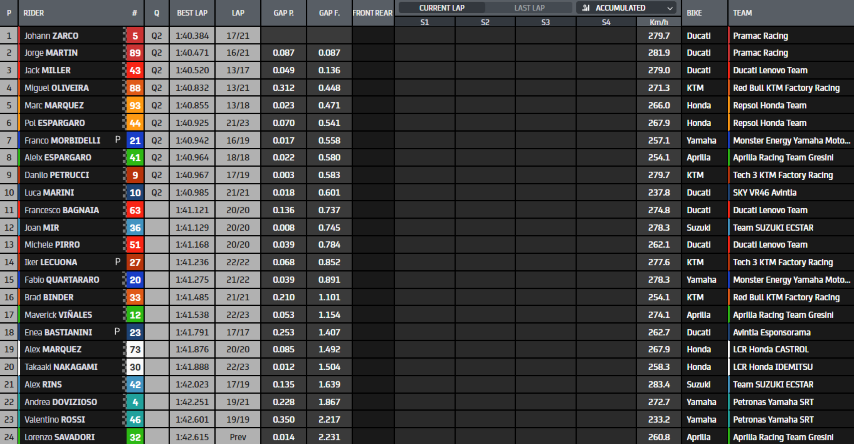Select rider Johann ZARCO
This screenshot has height=444, width=854.
click(51, 36)
